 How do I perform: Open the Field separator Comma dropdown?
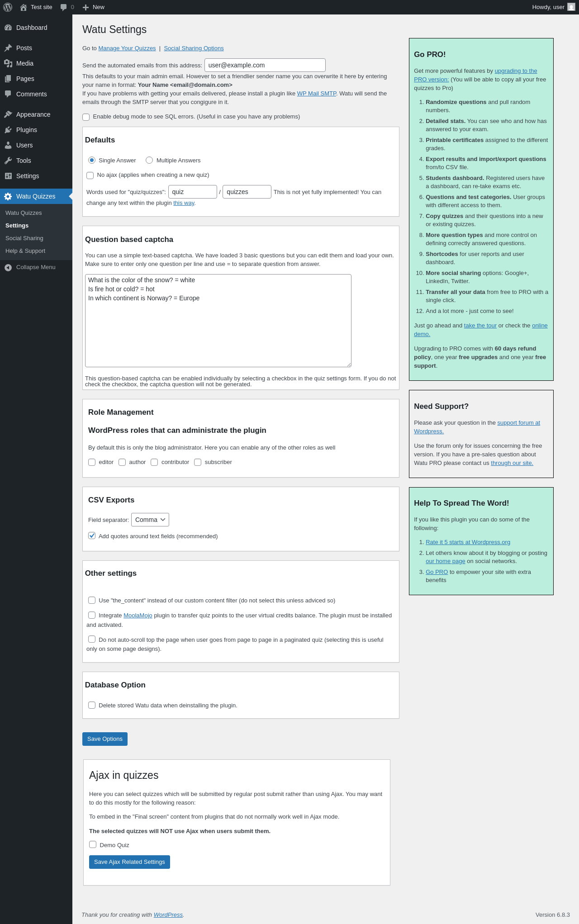pyautogui.click(x=150, y=520)
